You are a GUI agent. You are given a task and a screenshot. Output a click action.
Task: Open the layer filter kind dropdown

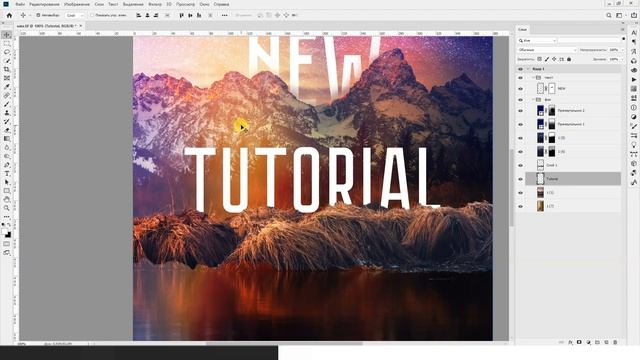(x=537, y=41)
